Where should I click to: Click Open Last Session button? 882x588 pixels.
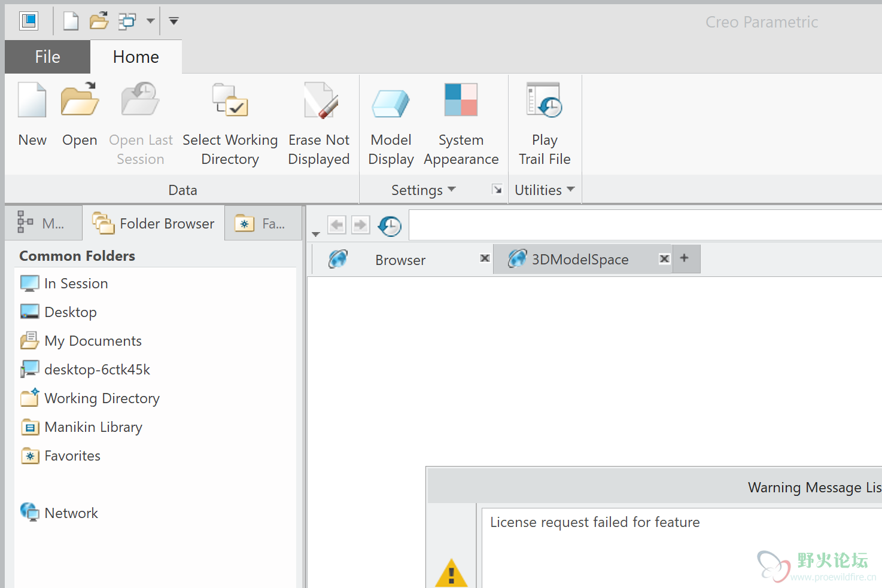(141, 124)
